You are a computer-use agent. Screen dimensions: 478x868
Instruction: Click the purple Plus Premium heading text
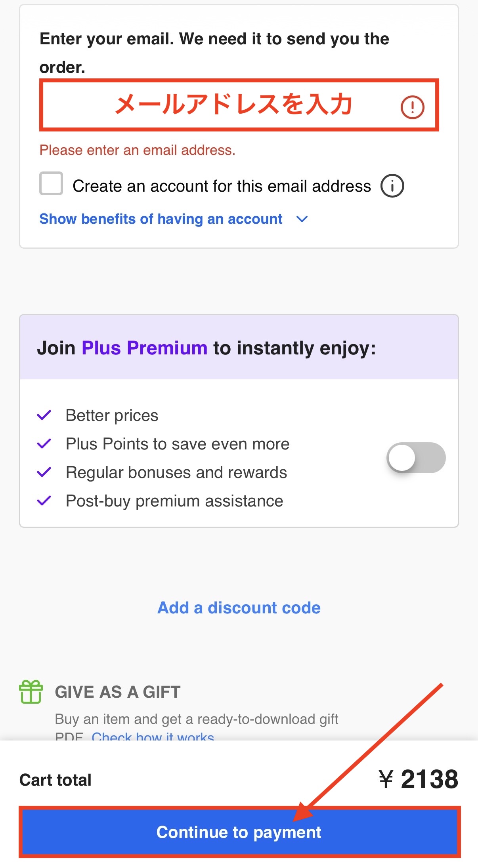click(144, 348)
